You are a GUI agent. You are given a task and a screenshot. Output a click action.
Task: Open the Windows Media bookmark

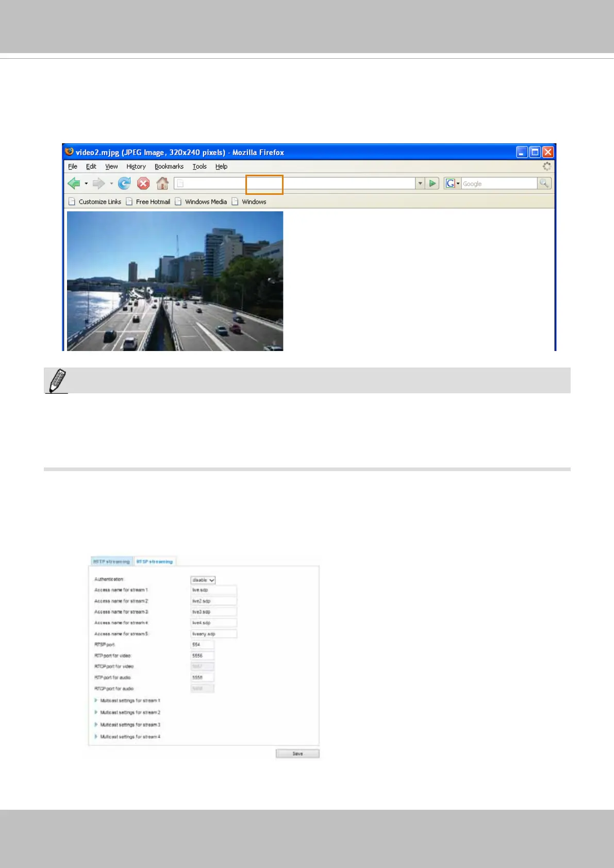coord(201,202)
